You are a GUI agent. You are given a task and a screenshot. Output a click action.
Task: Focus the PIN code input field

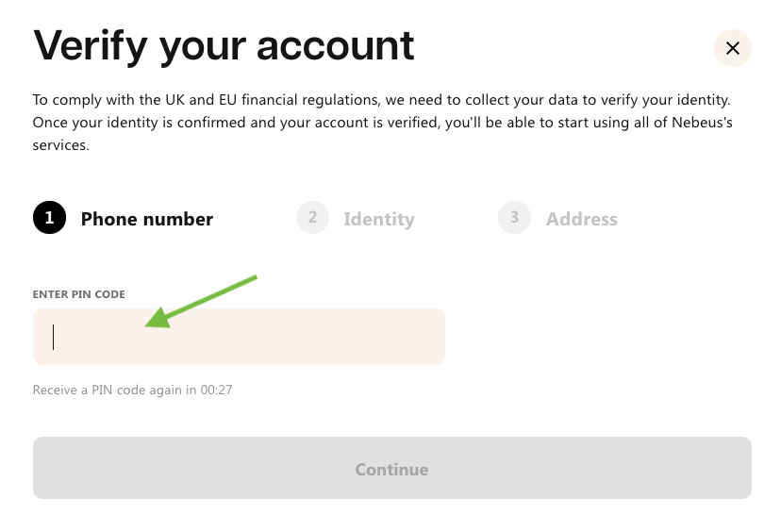pyautogui.click(x=239, y=337)
